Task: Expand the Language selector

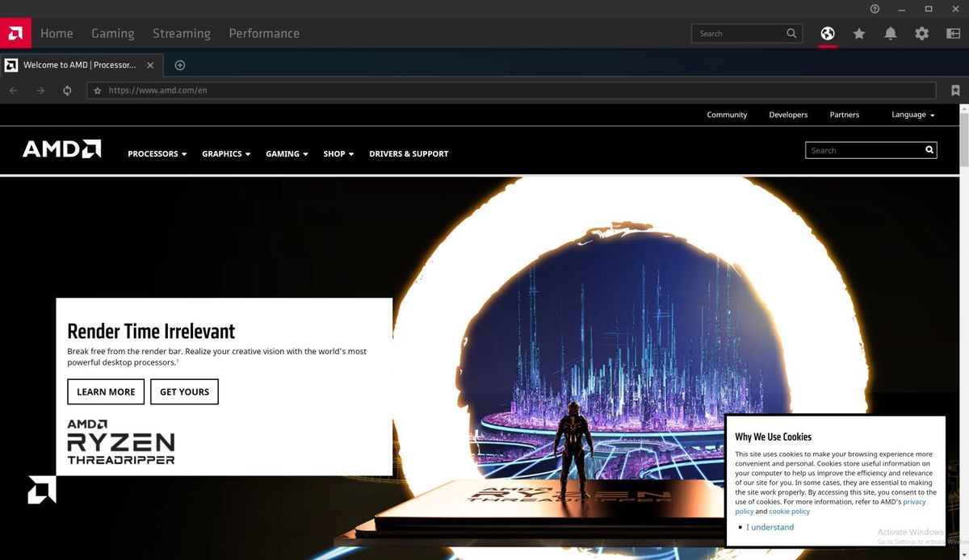Action: (912, 115)
